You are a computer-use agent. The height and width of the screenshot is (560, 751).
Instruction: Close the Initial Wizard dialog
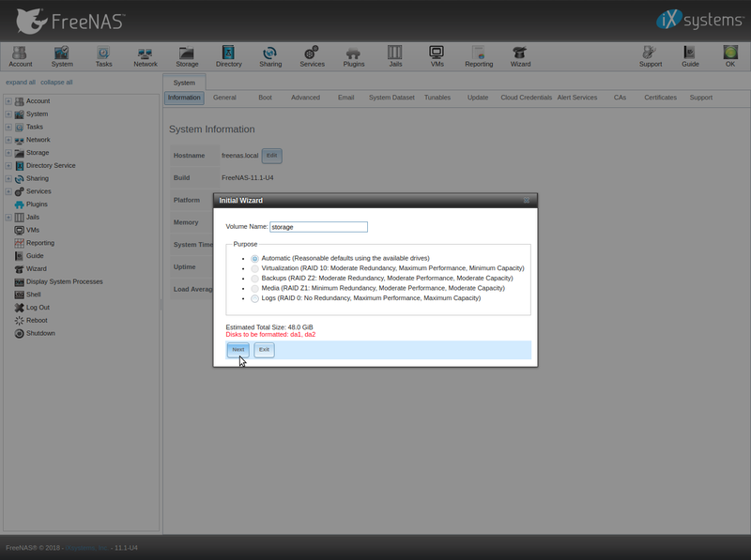click(527, 200)
